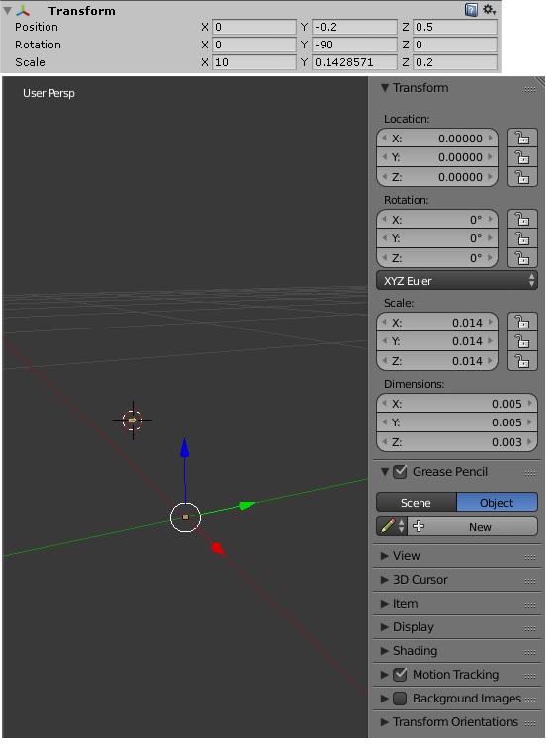This screenshot has height=749, width=560.
Task: Expand the Transform Orientations panel
Action: (x=385, y=722)
